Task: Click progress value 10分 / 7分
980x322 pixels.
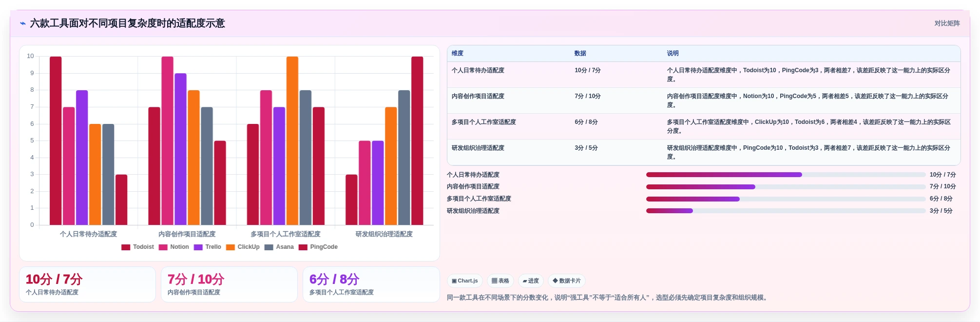Action: [942, 175]
